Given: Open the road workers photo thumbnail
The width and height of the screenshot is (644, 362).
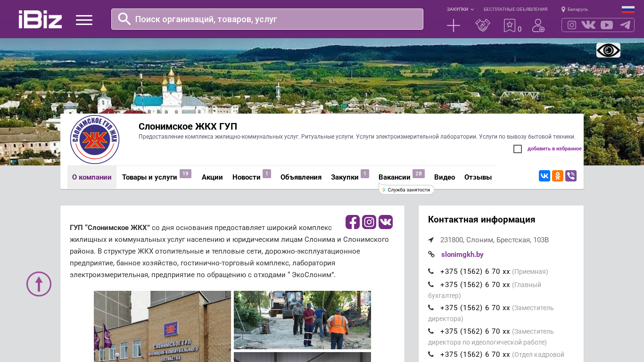Looking at the screenshot, I should (302, 320).
